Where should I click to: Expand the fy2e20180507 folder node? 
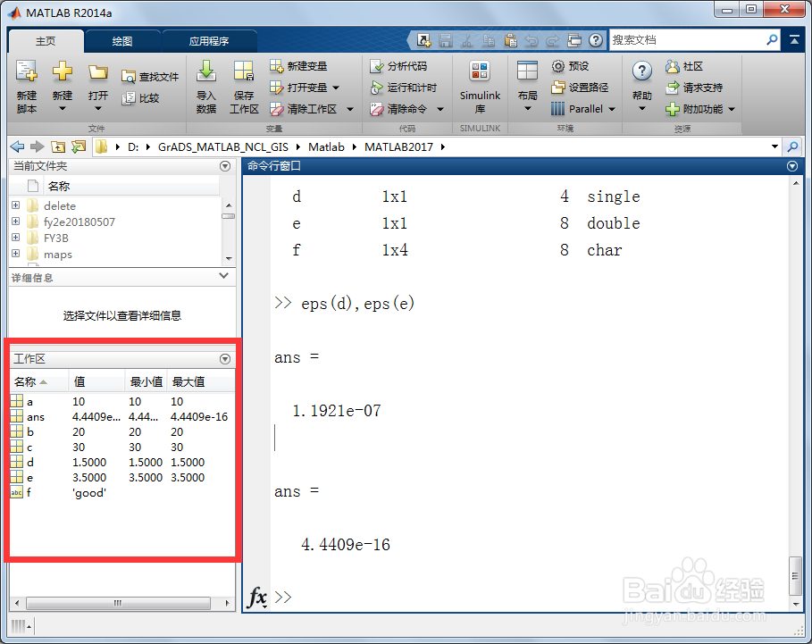tap(15, 221)
